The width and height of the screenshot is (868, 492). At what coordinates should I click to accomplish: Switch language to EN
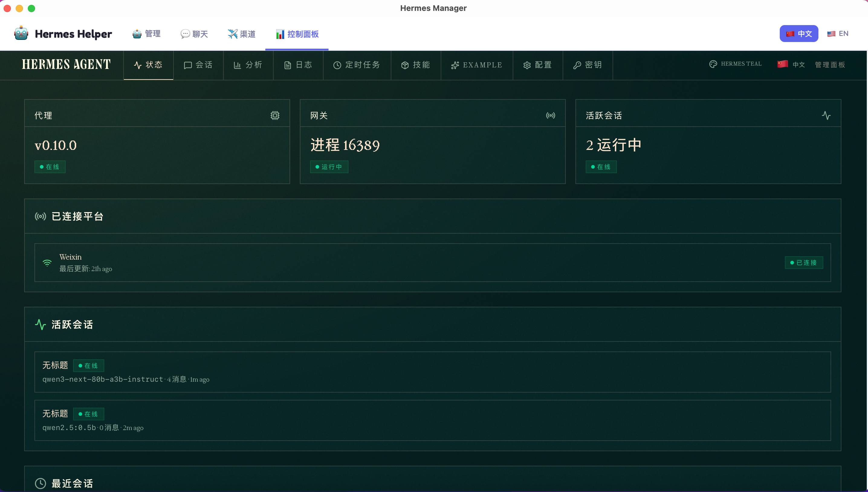coord(838,34)
